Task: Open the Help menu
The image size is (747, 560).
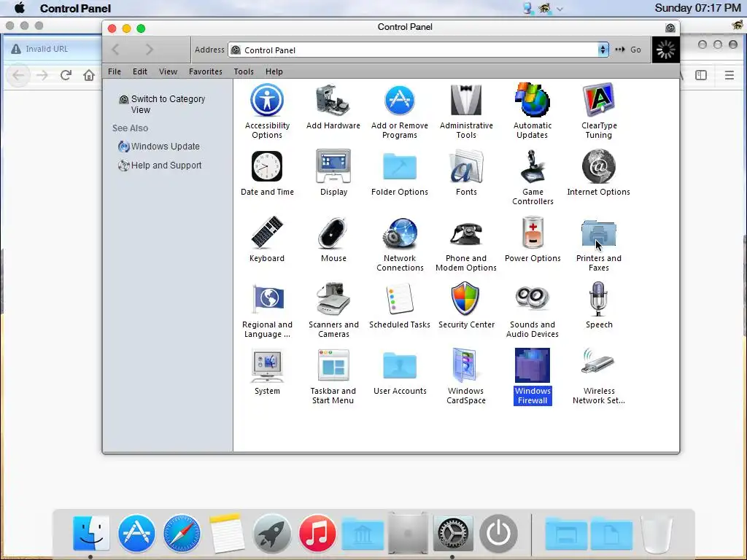Action: click(x=274, y=71)
